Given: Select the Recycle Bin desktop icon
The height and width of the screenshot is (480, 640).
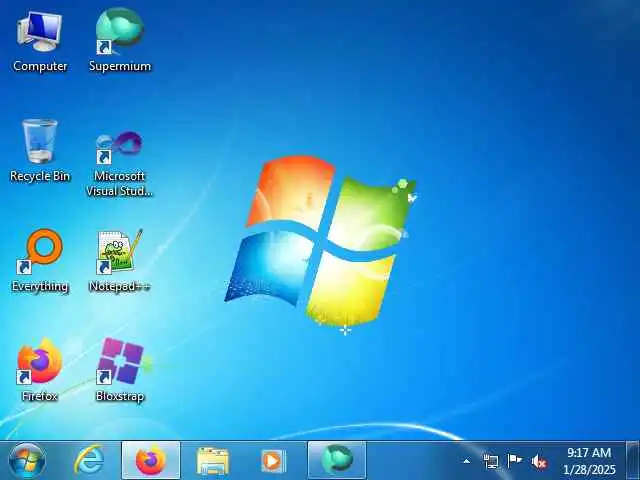Looking at the screenshot, I should [x=40, y=151].
